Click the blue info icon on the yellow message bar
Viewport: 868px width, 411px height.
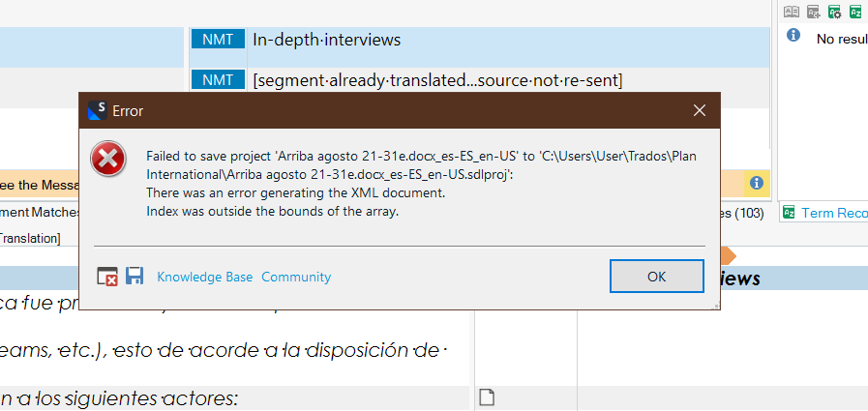(757, 183)
